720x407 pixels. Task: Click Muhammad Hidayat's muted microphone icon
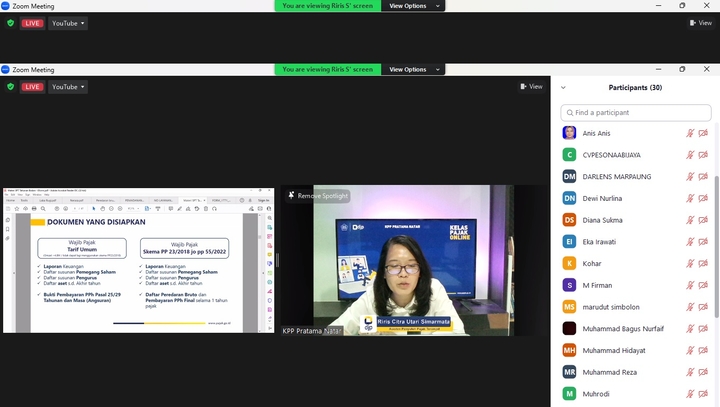coord(690,350)
